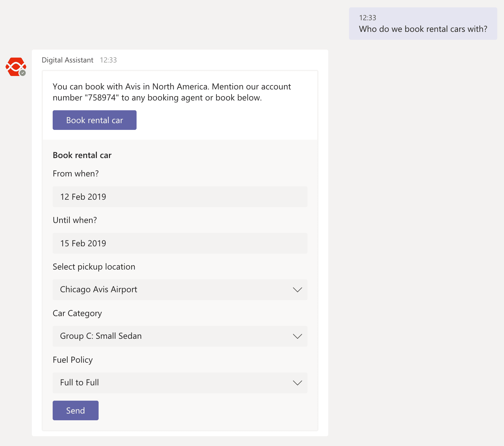
Task: Click the 'From when?' label
Action: click(76, 174)
